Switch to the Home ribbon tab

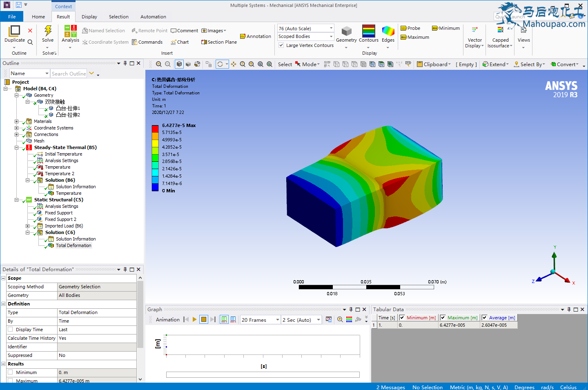click(x=38, y=17)
